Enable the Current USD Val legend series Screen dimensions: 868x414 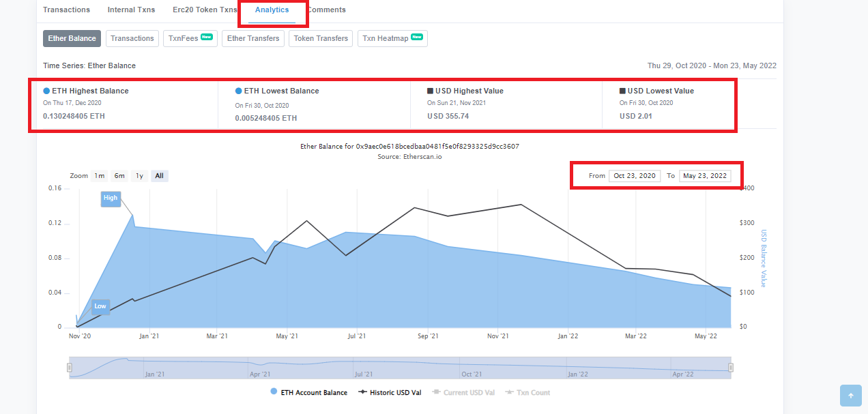click(x=464, y=392)
